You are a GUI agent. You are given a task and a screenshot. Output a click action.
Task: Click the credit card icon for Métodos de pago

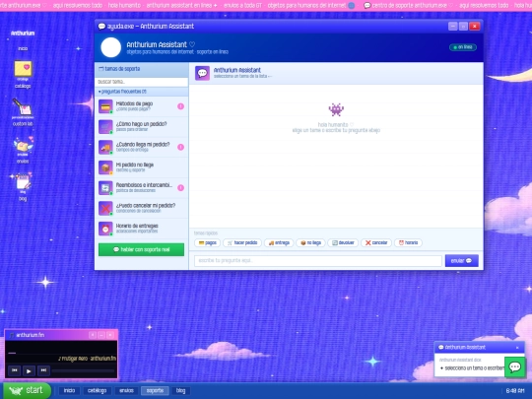pos(105,106)
